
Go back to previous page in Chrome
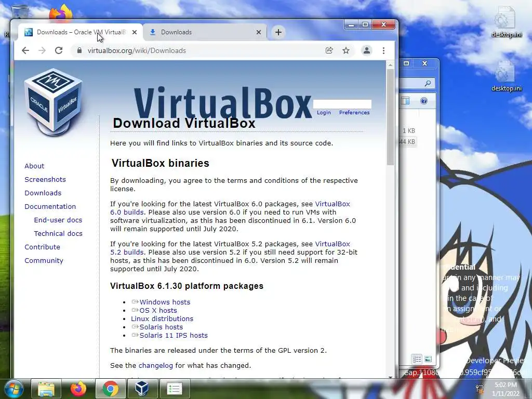point(25,50)
